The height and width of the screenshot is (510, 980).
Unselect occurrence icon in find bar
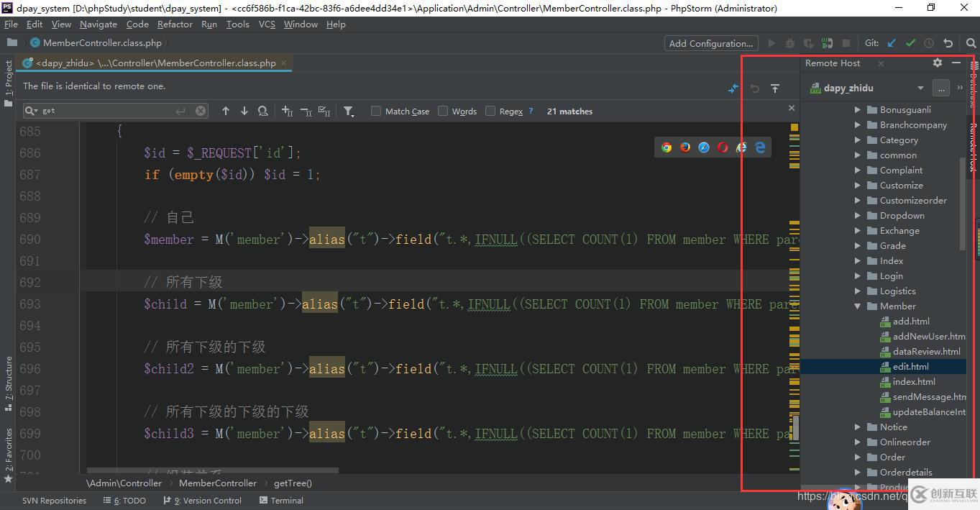pos(306,111)
